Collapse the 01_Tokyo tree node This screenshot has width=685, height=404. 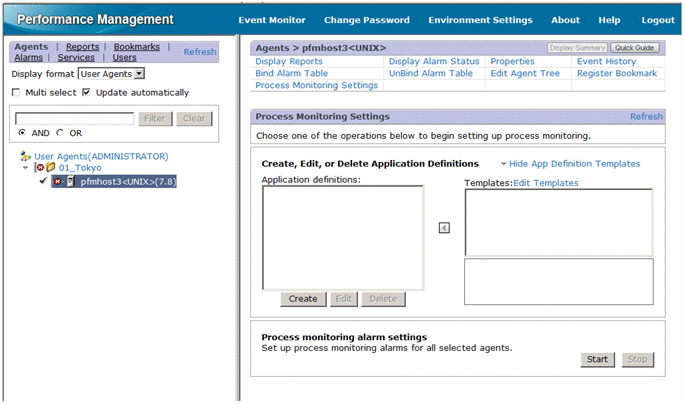coord(25,168)
